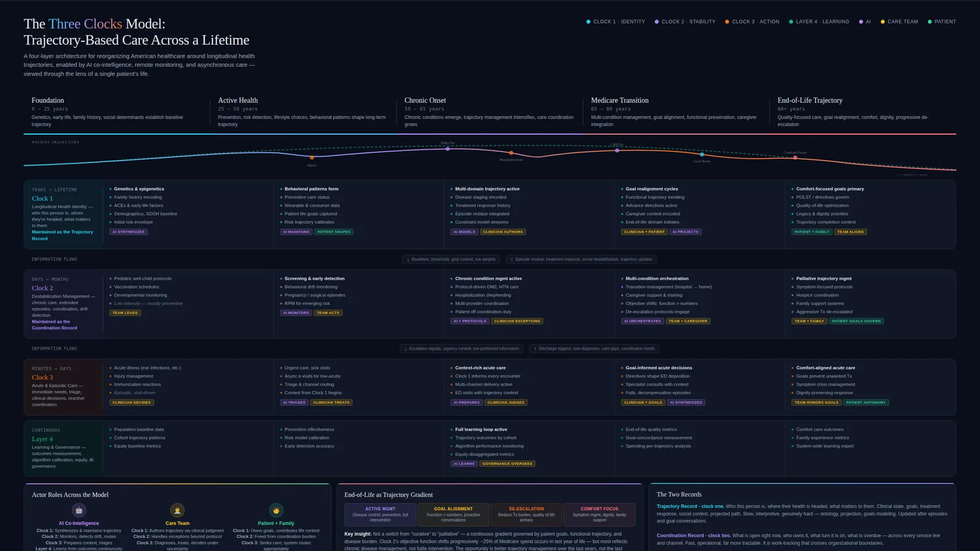Image resolution: width=980 pixels, height=551 pixels.
Task: Click the Clock 1 · Identity legend dot
Action: pyautogui.click(x=589, y=21)
